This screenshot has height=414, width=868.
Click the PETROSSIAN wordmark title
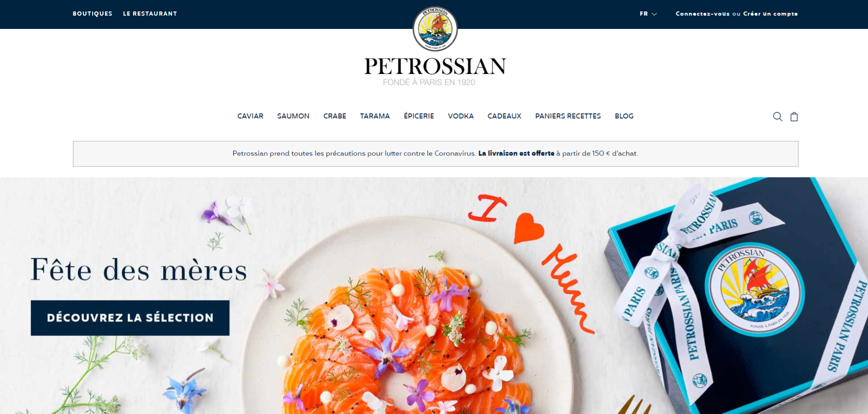(435, 67)
